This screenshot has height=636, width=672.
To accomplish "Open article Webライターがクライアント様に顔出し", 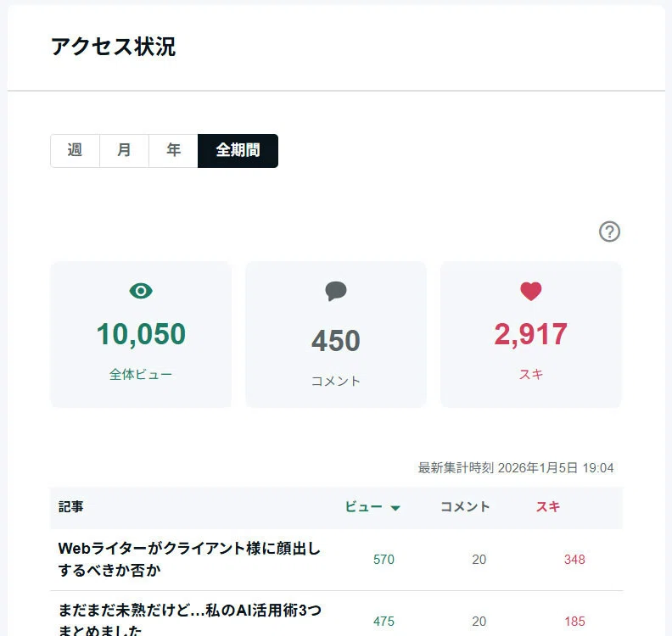I will tap(189, 560).
